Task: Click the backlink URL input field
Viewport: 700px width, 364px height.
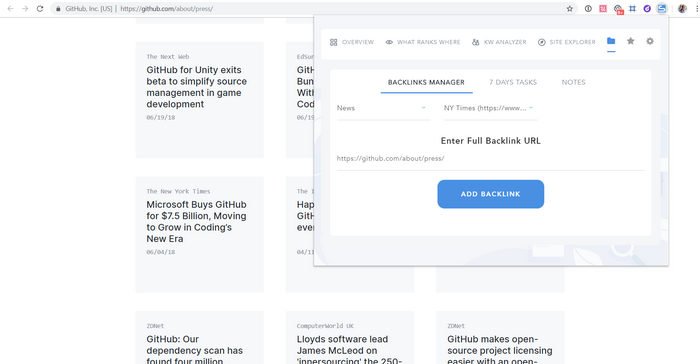Action: 491,159
